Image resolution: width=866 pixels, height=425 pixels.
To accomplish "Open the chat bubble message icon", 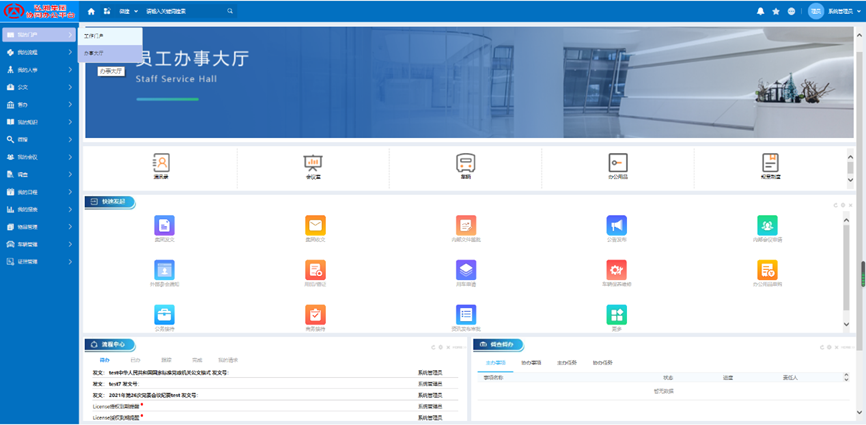I will pos(791,11).
